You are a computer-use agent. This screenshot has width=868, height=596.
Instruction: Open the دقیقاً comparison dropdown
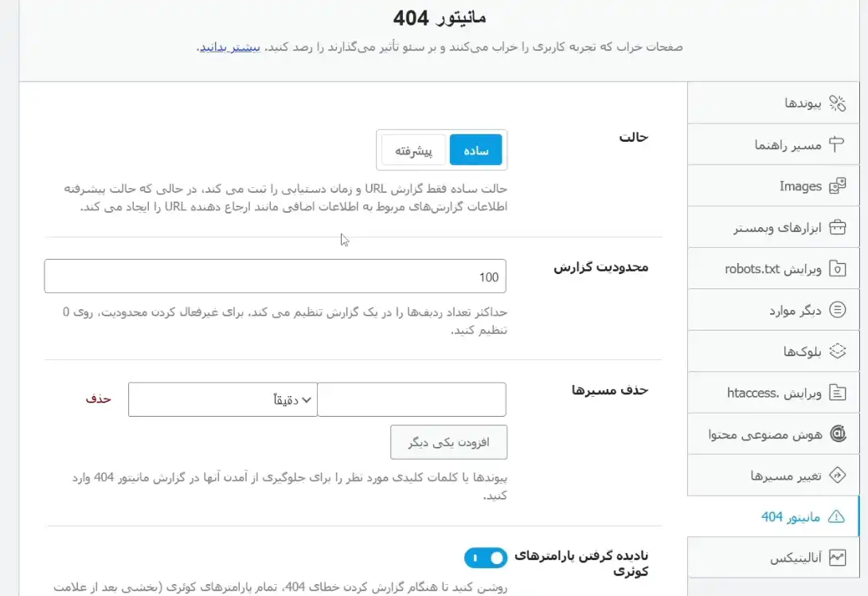pos(222,399)
